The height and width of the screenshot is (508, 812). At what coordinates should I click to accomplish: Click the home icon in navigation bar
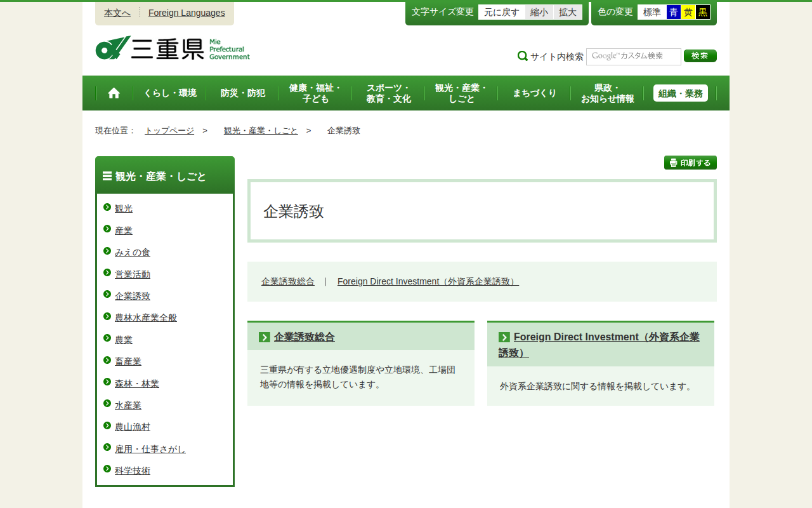(x=114, y=93)
